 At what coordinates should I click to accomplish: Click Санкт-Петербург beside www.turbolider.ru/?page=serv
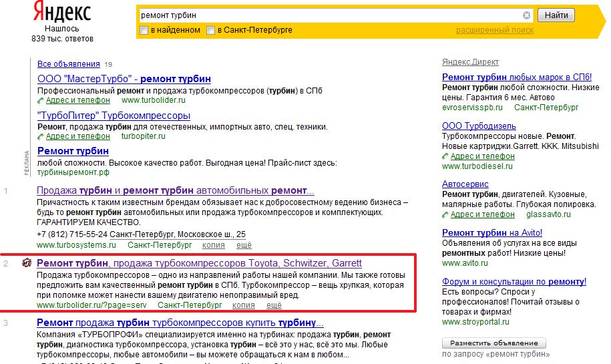[190, 305]
